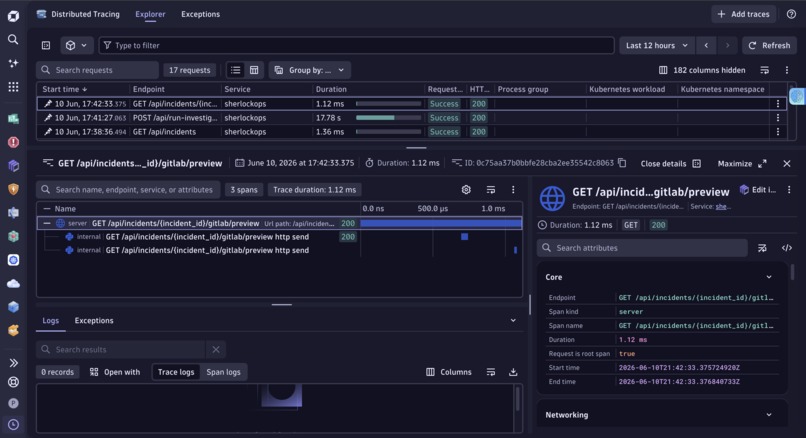This screenshot has width=806, height=438.
Task: Click the root span blue timeline bar
Action: 441,223
